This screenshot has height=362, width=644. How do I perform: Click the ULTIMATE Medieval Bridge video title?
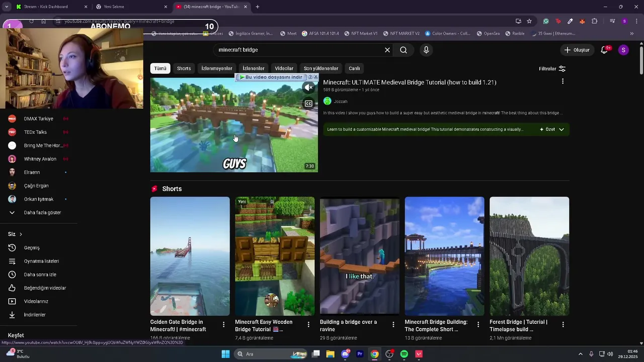[x=410, y=82]
